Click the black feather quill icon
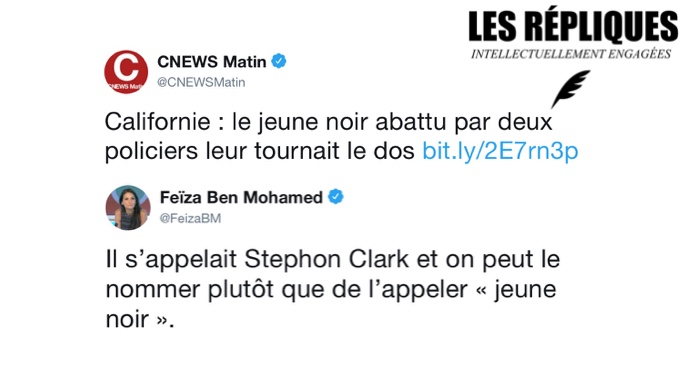Viewport: 690px width, 376px height. pos(570,88)
